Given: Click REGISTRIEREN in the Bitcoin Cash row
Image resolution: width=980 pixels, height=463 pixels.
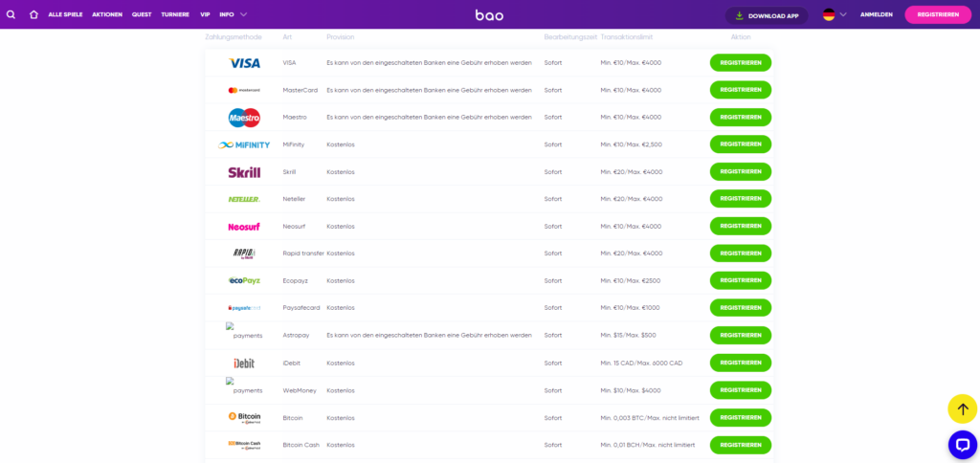Looking at the screenshot, I should click(x=741, y=445).
